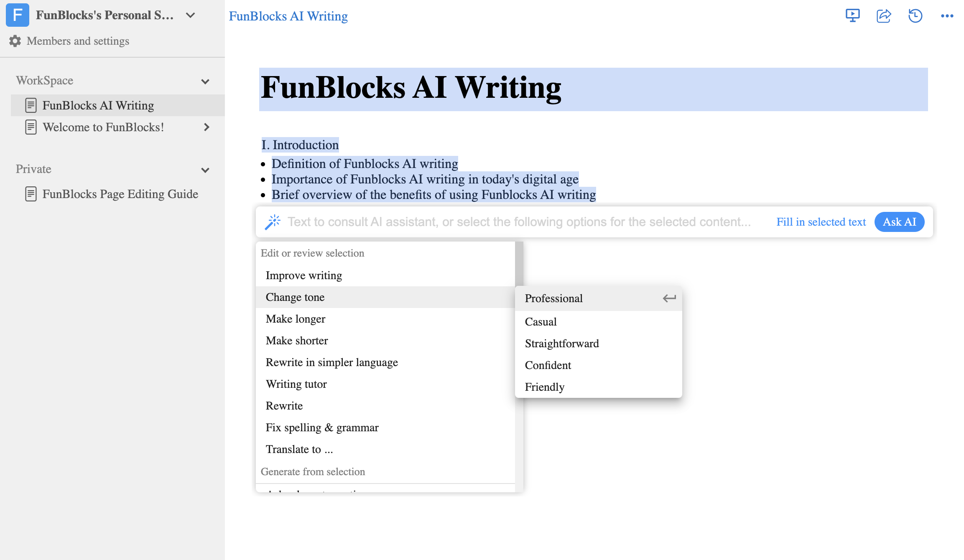Start presentation mode icon
Viewport: 964px width, 560px height.
pos(853,15)
